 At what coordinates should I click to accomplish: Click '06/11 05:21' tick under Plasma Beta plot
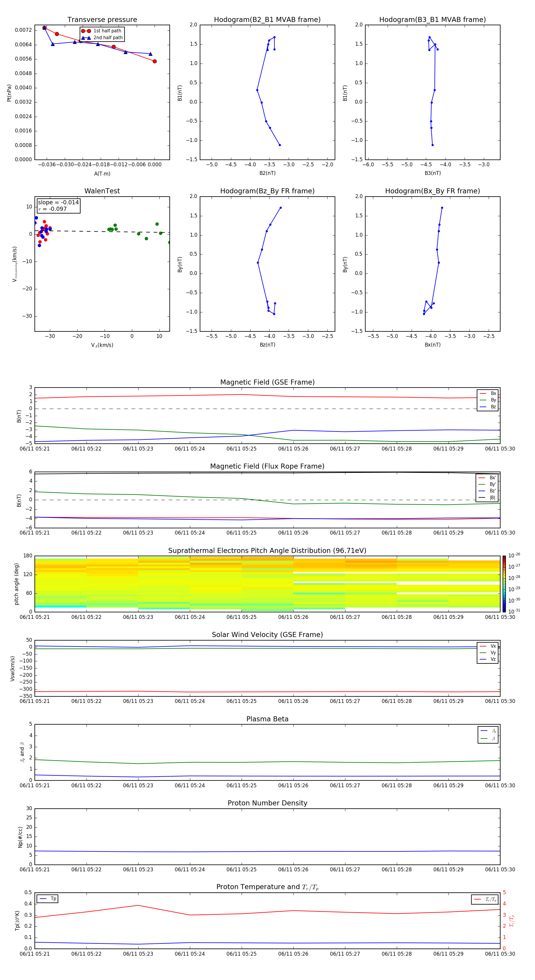click(35, 785)
